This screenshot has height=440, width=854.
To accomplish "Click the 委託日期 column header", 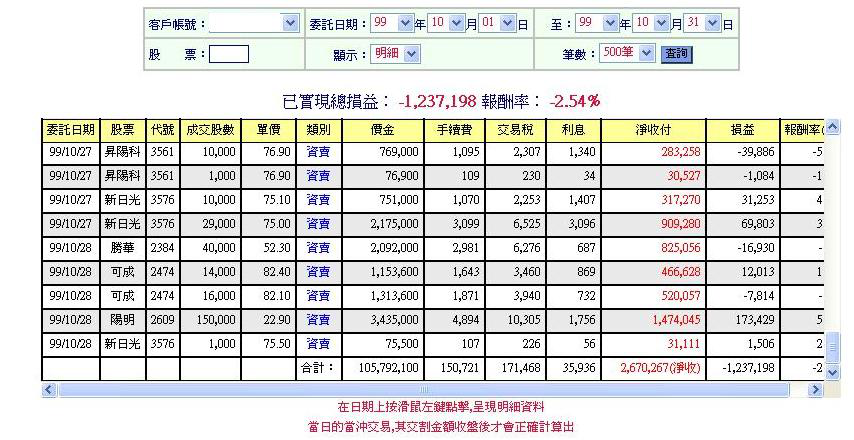I will point(70,130).
